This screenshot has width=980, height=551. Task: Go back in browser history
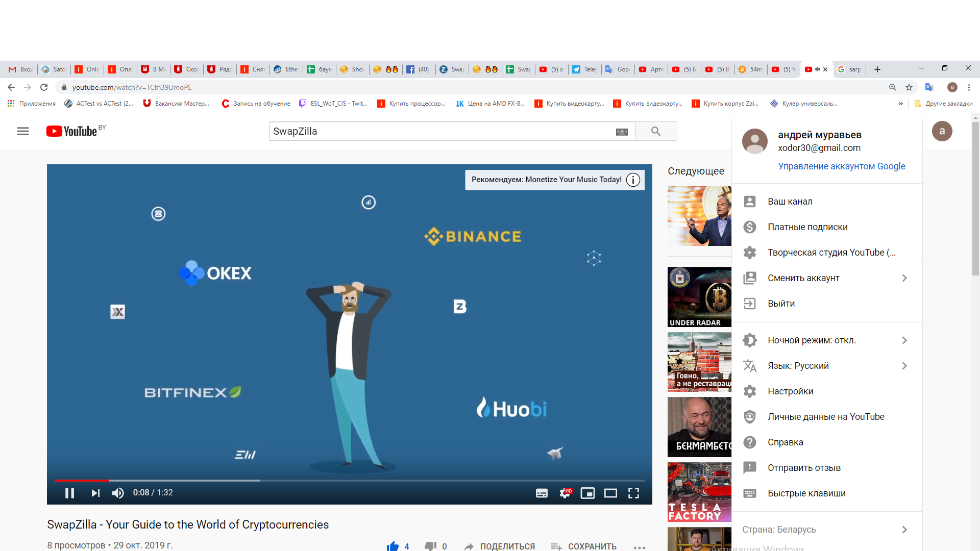[x=11, y=87]
